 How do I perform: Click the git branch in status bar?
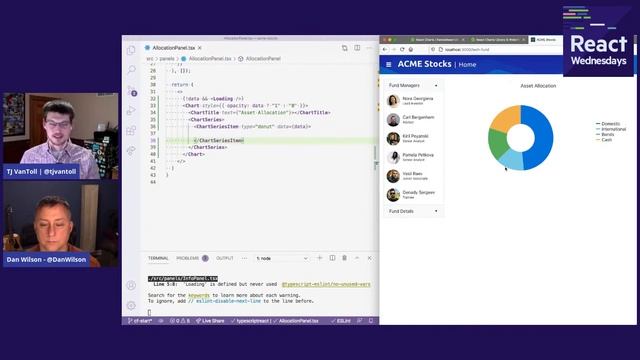point(140,321)
